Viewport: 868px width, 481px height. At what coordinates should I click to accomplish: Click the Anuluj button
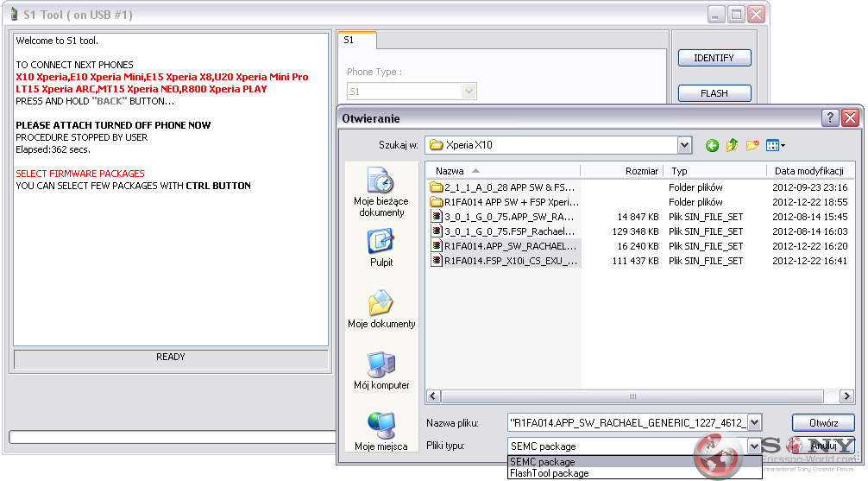[x=823, y=446]
